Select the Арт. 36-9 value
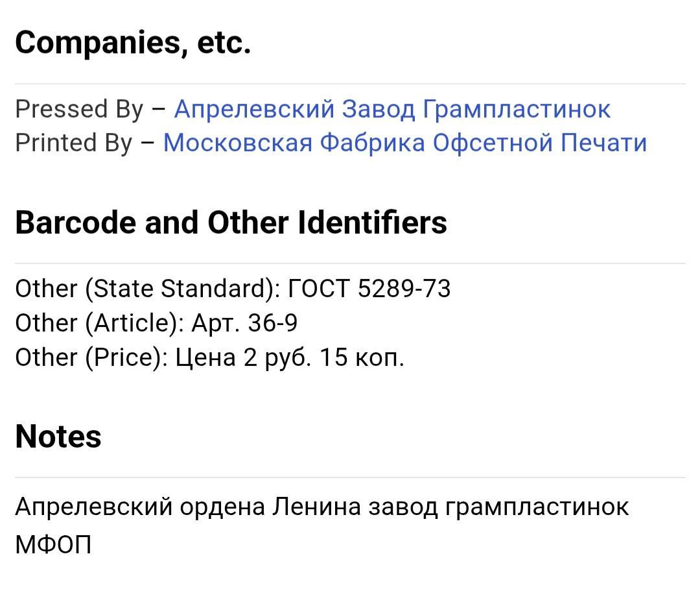 (244, 323)
